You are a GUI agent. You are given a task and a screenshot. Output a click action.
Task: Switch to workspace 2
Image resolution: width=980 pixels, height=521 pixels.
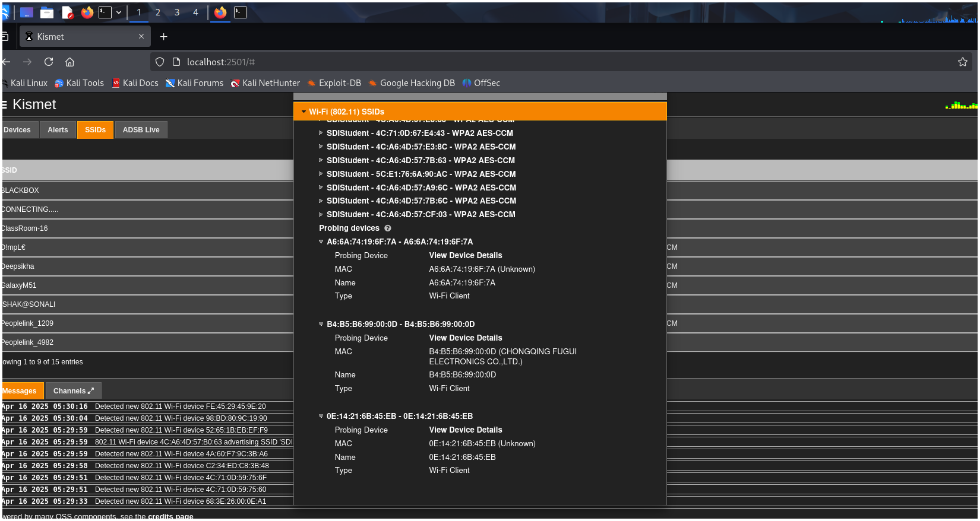pos(158,12)
